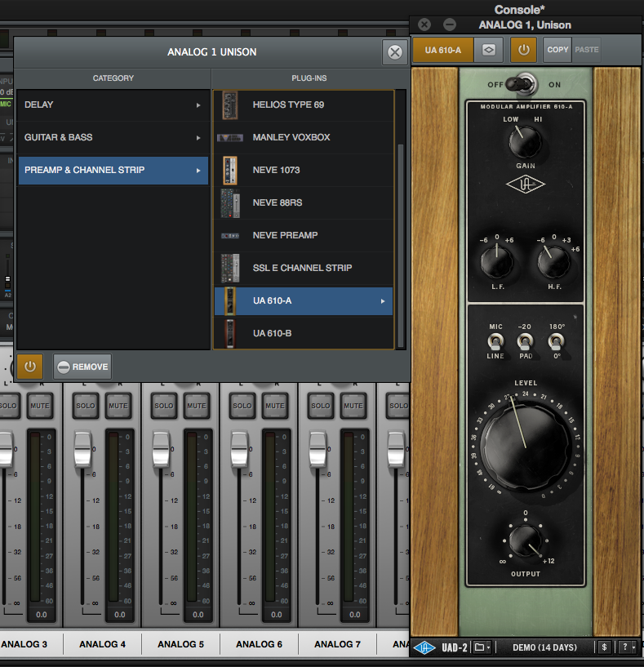
Task: Click the orange UA 610-A name button
Action: 443,50
